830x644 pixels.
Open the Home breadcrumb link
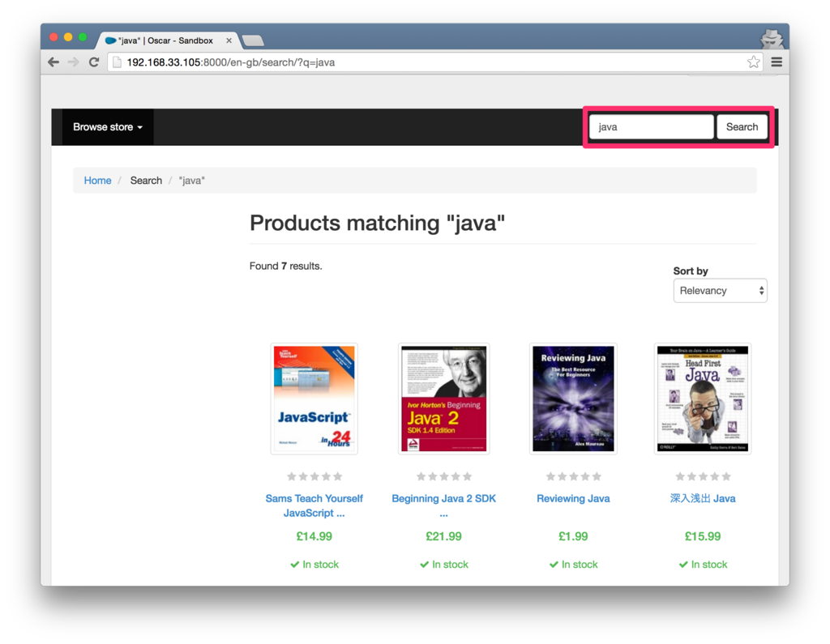click(97, 181)
